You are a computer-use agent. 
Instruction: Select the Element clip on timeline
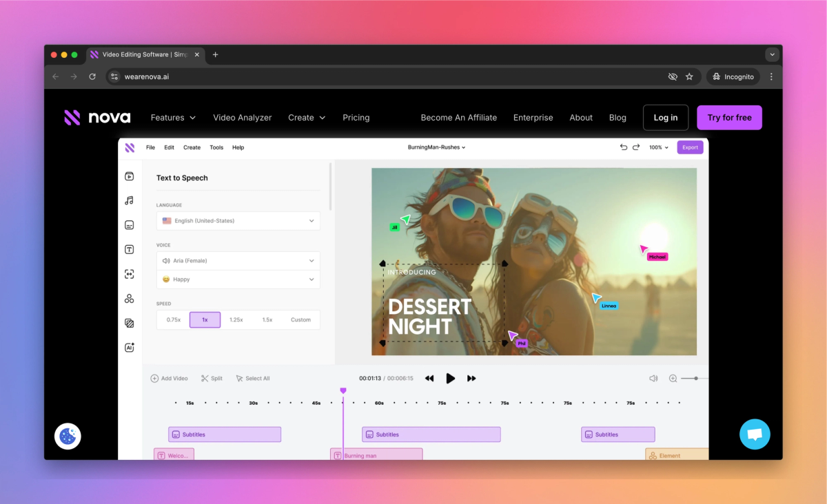677,455
